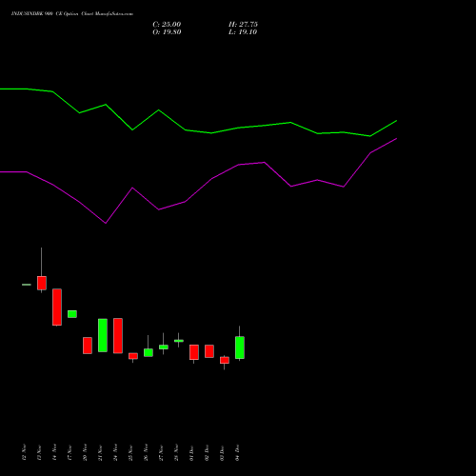Click the high value 'H: 27.75'
This screenshot has height=476, width=476.
pyautogui.click(x=243, y=25)
